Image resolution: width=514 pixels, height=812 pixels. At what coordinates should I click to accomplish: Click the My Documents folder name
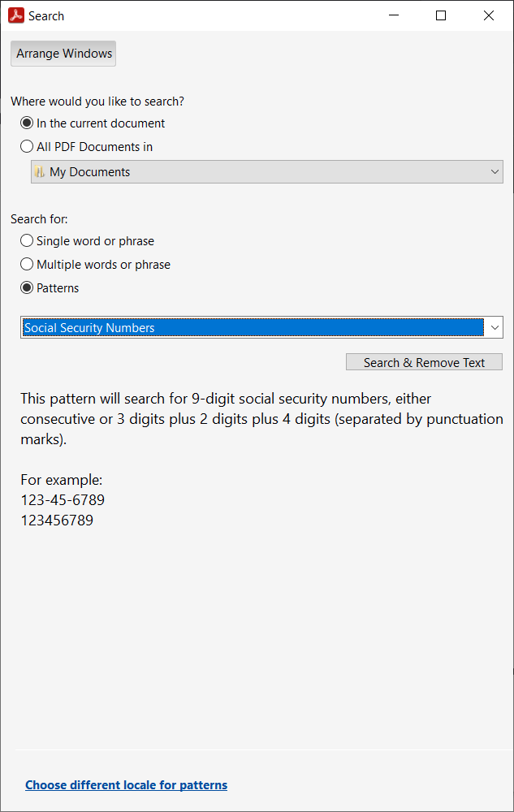pyautogui.click(x=89, y=172)
